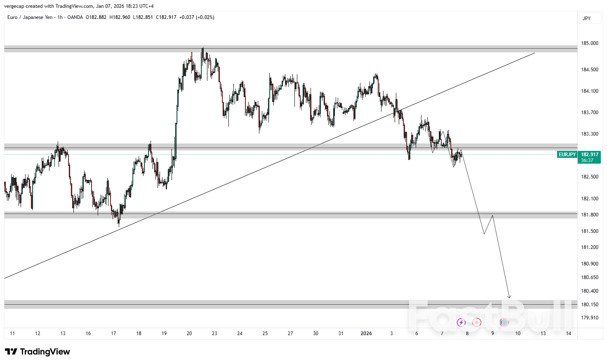
Task: Open the red dot economic event icon
Action: pyautogui.click(x=477, y=323)
